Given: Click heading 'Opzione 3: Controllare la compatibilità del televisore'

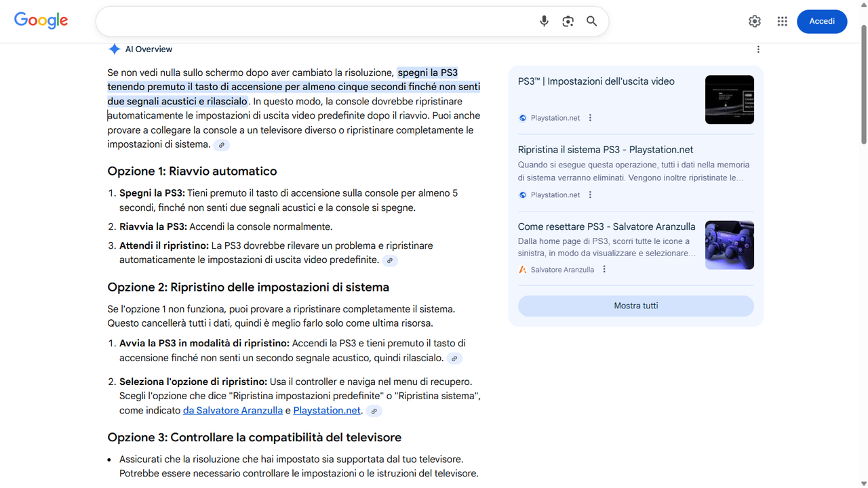Looking at the screenshot, I should pyautogui.click(x=254, y=437).
